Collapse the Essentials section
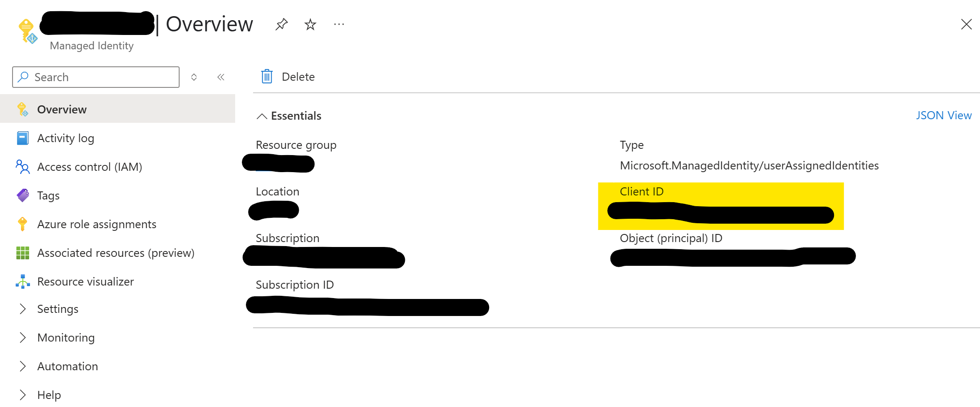The height and width of the screenshot is (407, 980). click(x=289, y=116)
